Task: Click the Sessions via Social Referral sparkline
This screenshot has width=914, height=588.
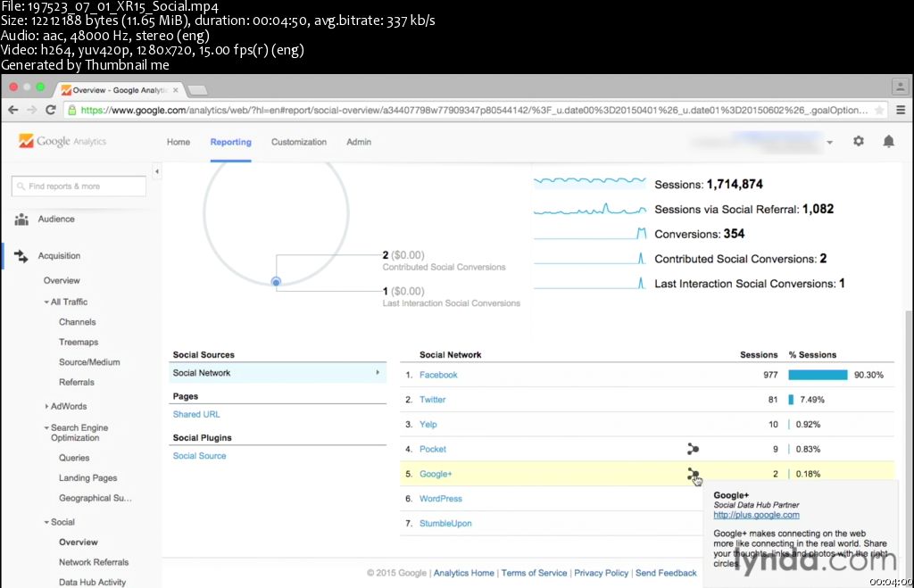Action: [589, 209]
